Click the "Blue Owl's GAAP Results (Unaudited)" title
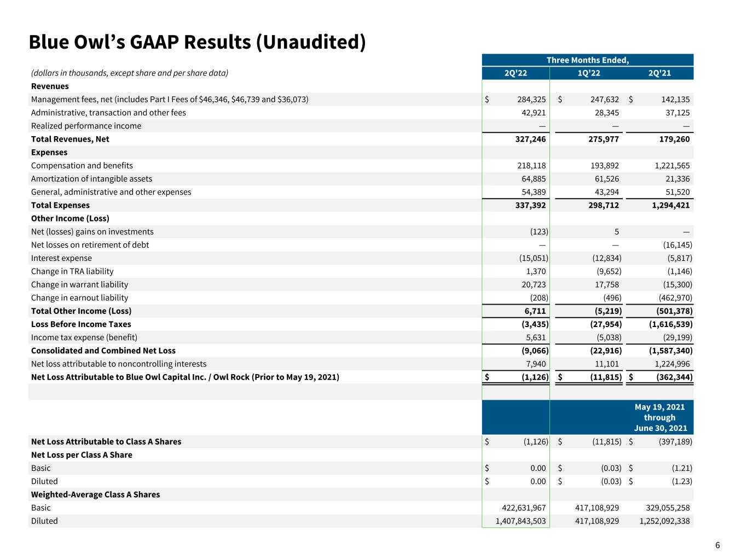 tap(197, 42)
